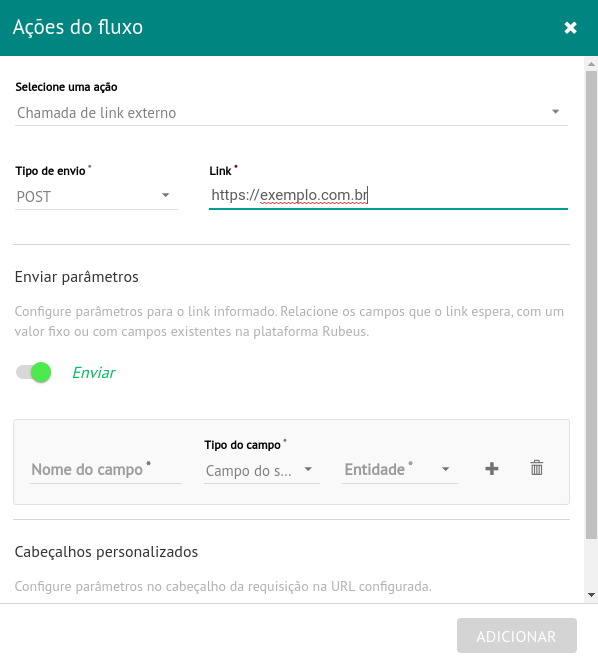
Task: Click the arrow next to Campo do s...
Action: pos(308,469)
